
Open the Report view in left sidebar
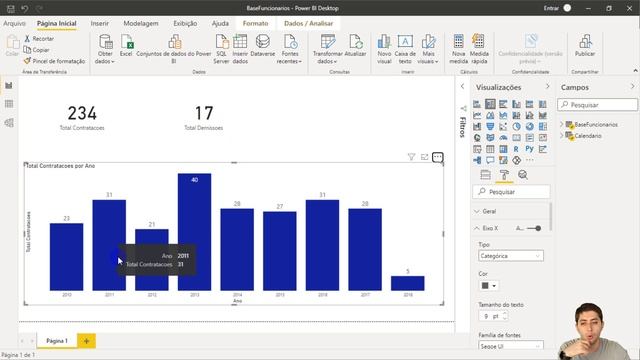(x=9, y=85)
